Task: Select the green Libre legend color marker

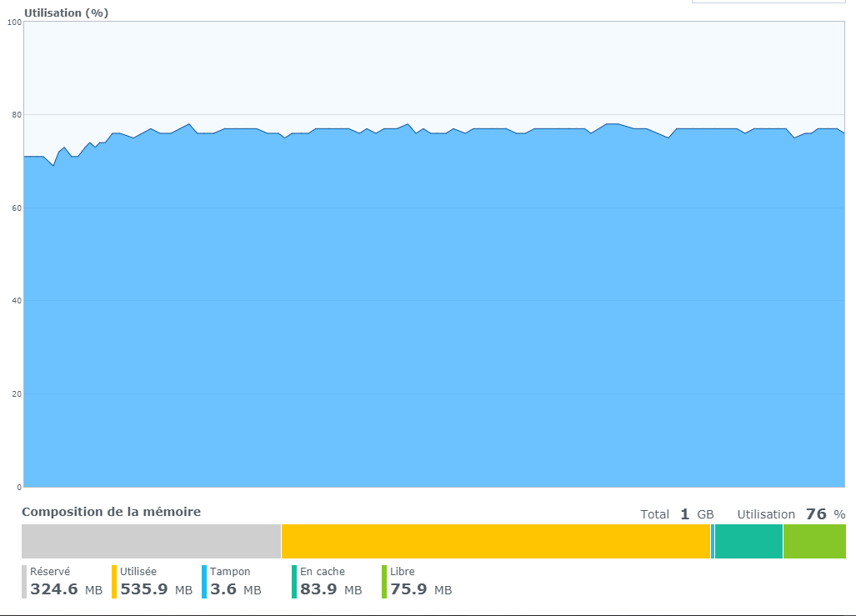Action: 384,581
